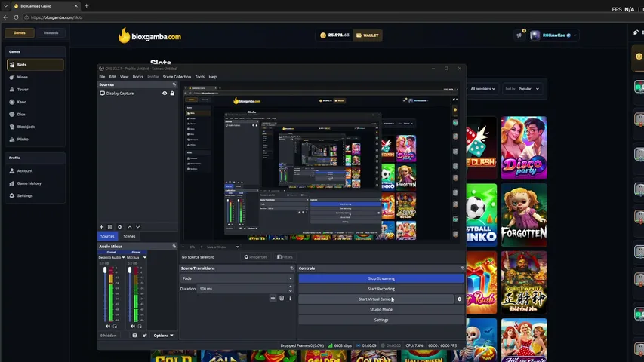Expand Mic/Aux channel dropdown arrow
This screenshot has width=644, height=362.
point(144,257)
